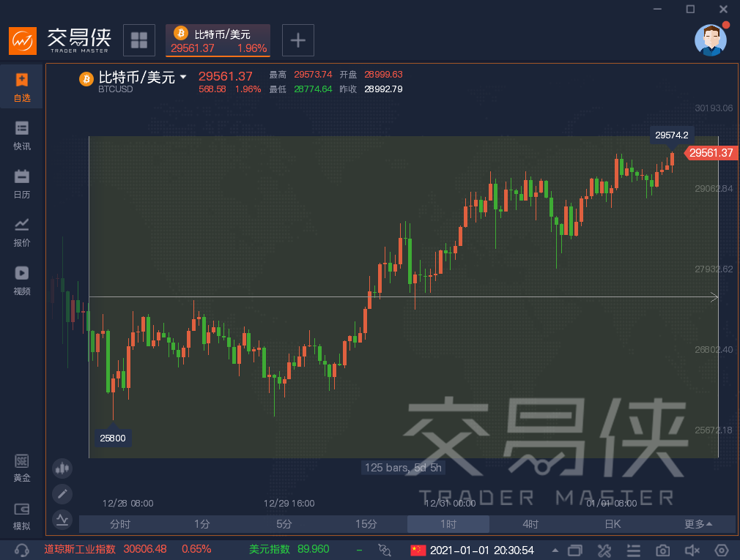Open the 报价 quotes sidebar icon
740x560 pixels.
click(x=22, y=232)
